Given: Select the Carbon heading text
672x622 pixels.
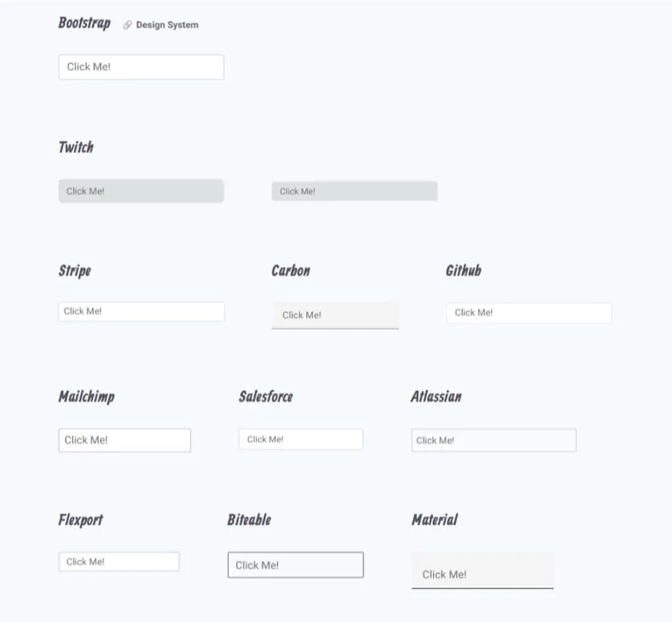Looking at the screenshot, I should [291, 270].
